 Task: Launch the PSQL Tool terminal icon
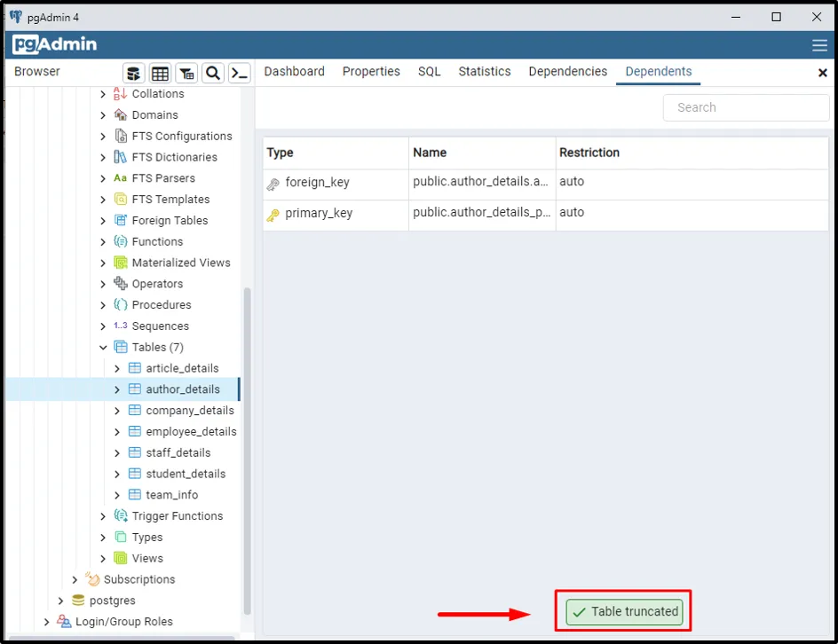tap(239, 73)
